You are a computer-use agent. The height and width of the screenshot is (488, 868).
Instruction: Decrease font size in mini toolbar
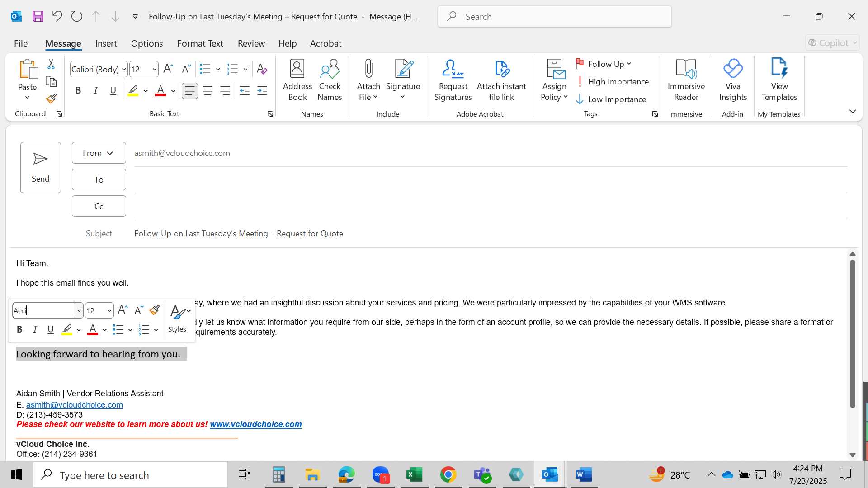coord(139,310)
